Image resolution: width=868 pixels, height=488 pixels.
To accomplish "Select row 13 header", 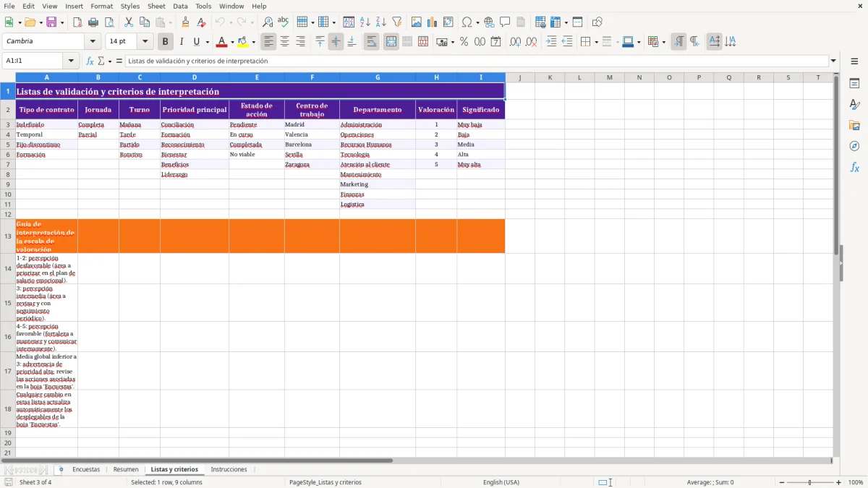I will 8,236.
